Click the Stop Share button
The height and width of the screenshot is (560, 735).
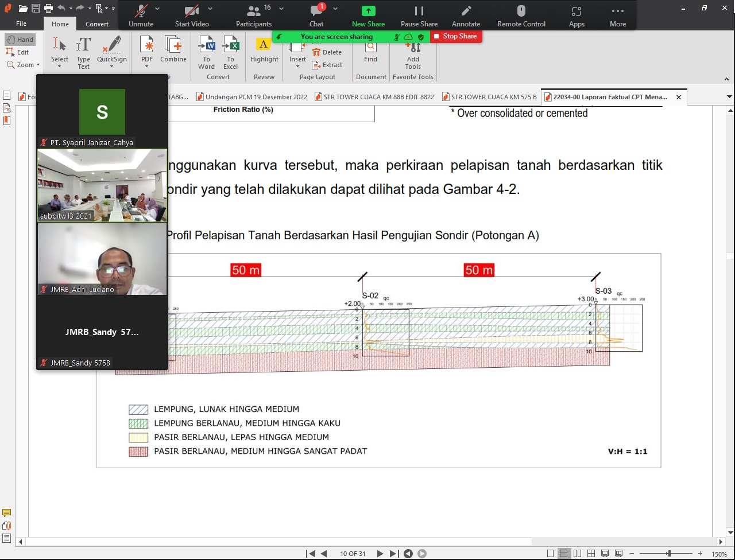(456, 36)
